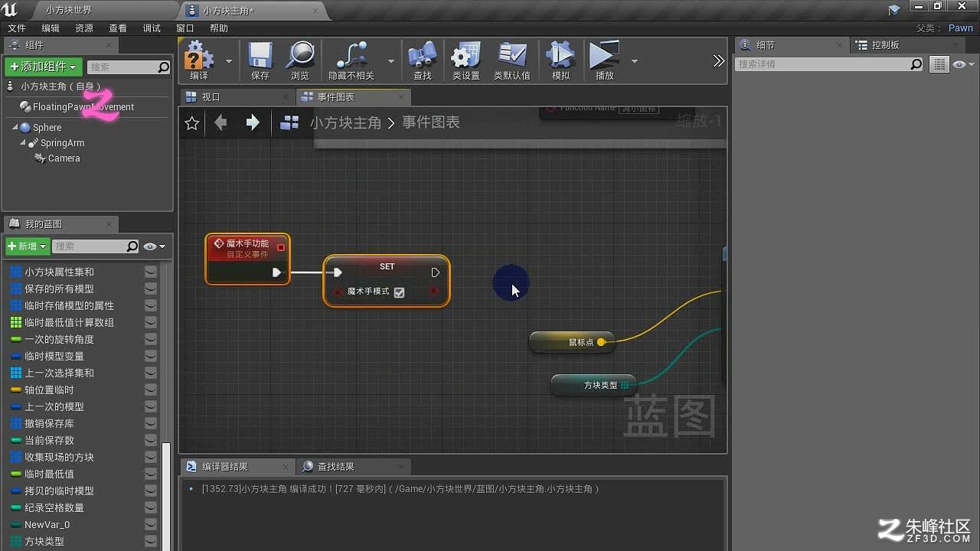
Task: Click the My Blueprint search field
Action: pos(96,246)
